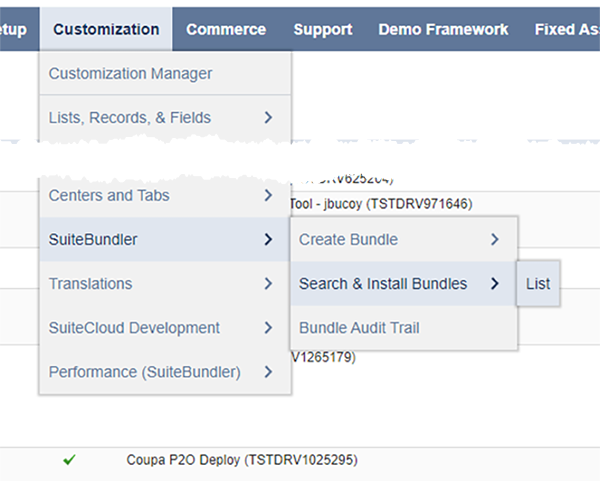Open Bundle Audit Trail
The image size is (600, 481).
(404, 328)
